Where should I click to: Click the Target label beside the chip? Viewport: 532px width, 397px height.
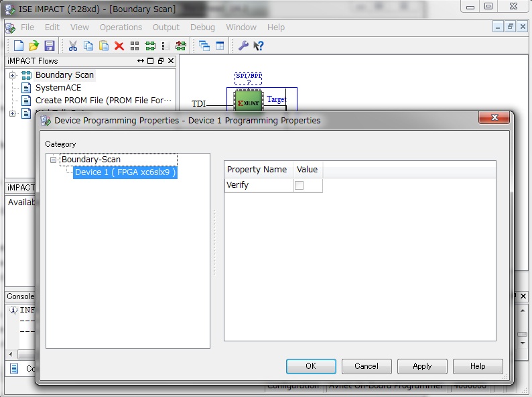point(277,99)
